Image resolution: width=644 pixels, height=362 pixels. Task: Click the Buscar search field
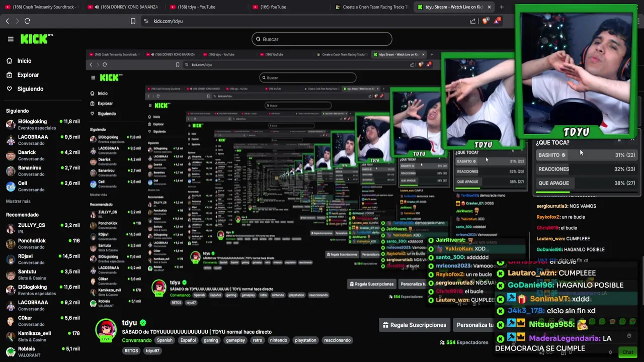322,39
